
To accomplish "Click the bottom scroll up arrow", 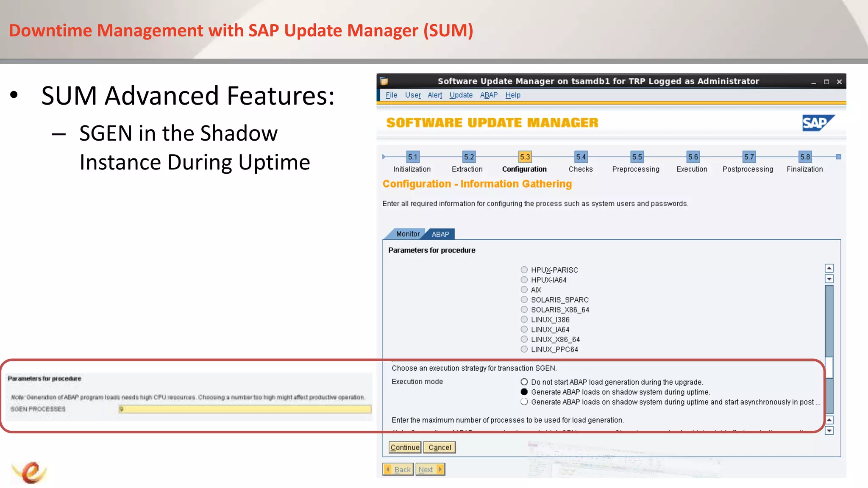I will 829,420.
